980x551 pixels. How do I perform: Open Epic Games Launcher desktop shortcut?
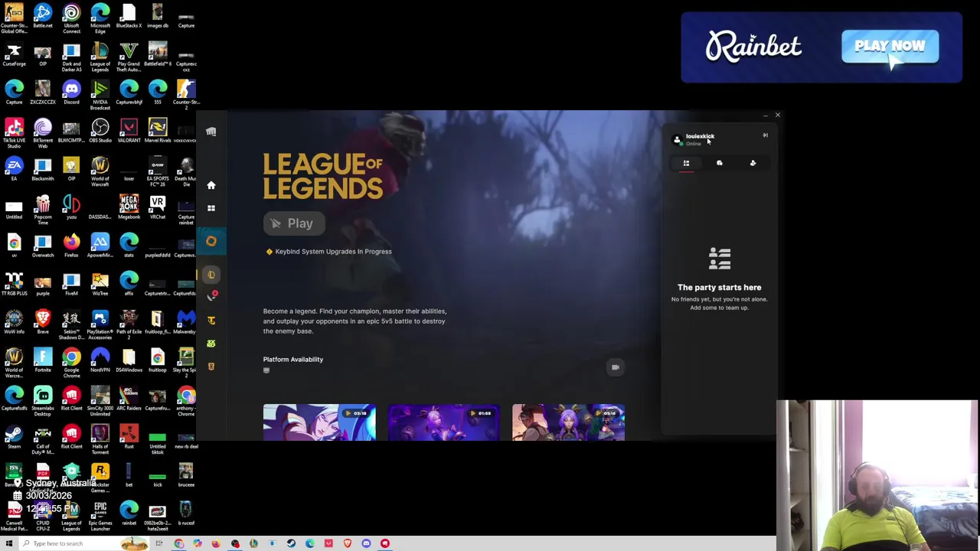(100, 516)
